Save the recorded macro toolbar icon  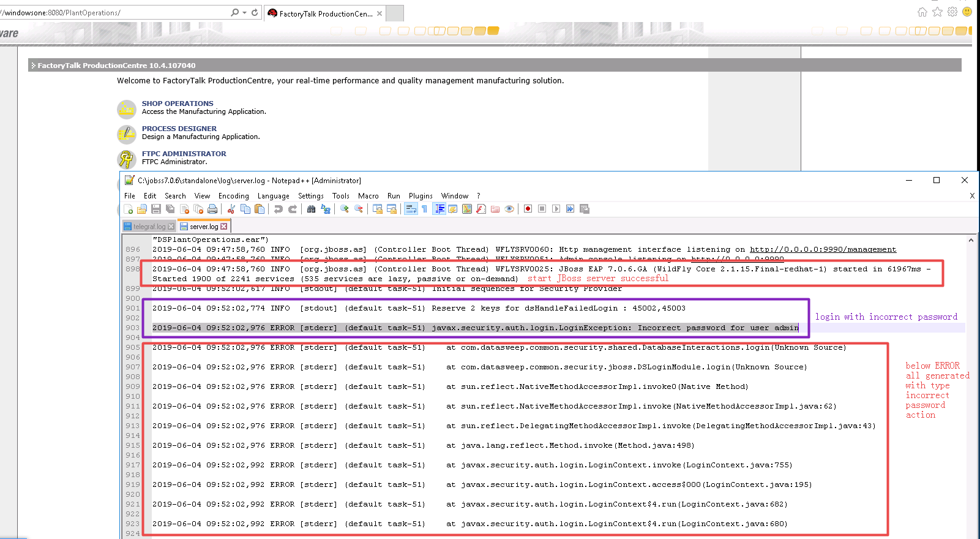585,209
